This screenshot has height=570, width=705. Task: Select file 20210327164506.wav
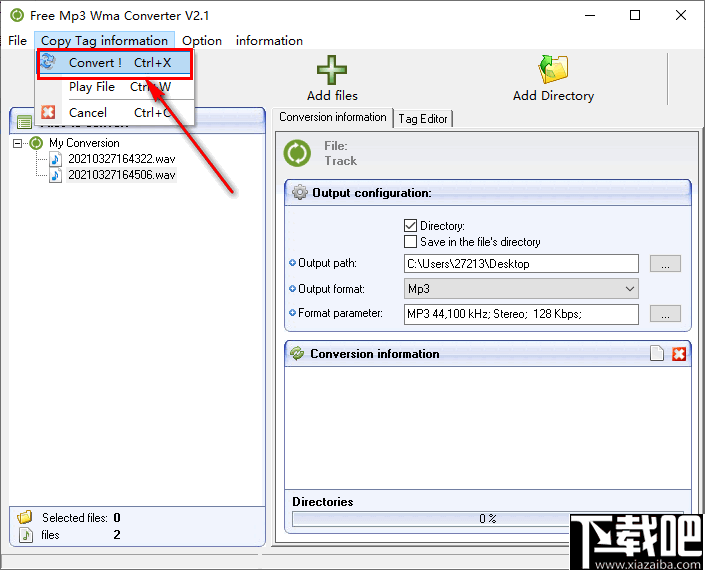[121, 174]
